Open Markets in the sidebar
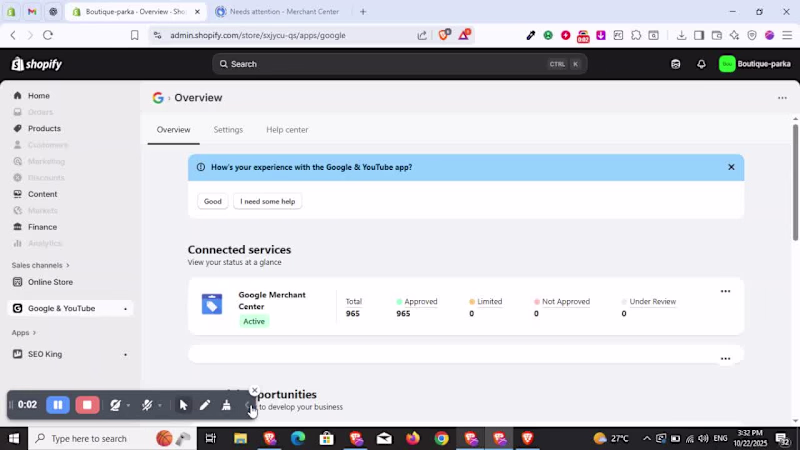800x450 pixels. pos(42,211)
